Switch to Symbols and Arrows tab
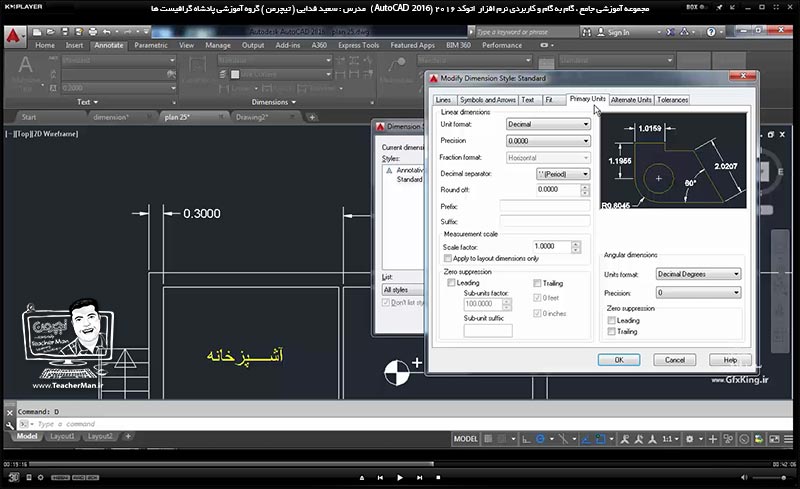800x489 pixels. pos(488,100)
